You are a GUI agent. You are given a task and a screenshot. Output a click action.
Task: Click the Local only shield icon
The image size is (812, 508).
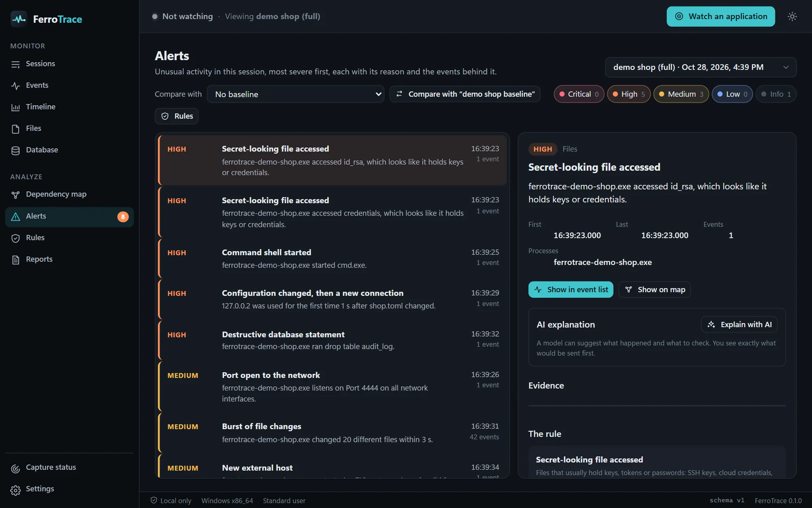point(154,500)
